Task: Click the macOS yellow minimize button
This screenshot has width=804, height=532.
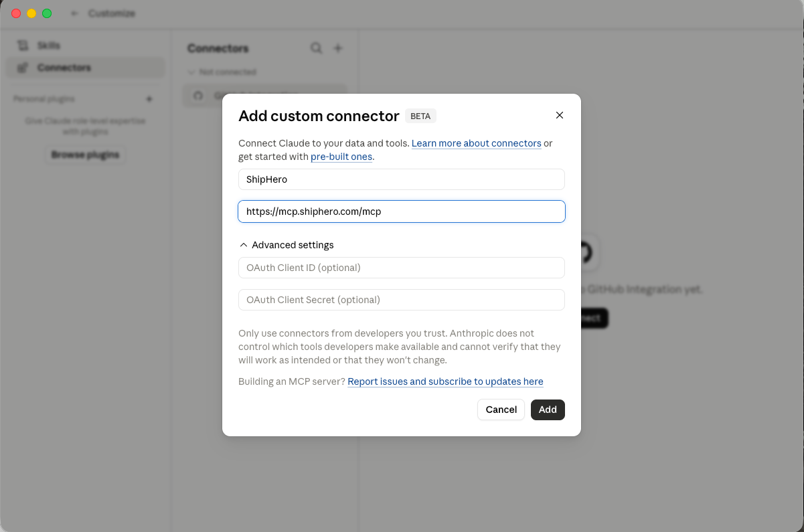Action: tap(31, 13)
